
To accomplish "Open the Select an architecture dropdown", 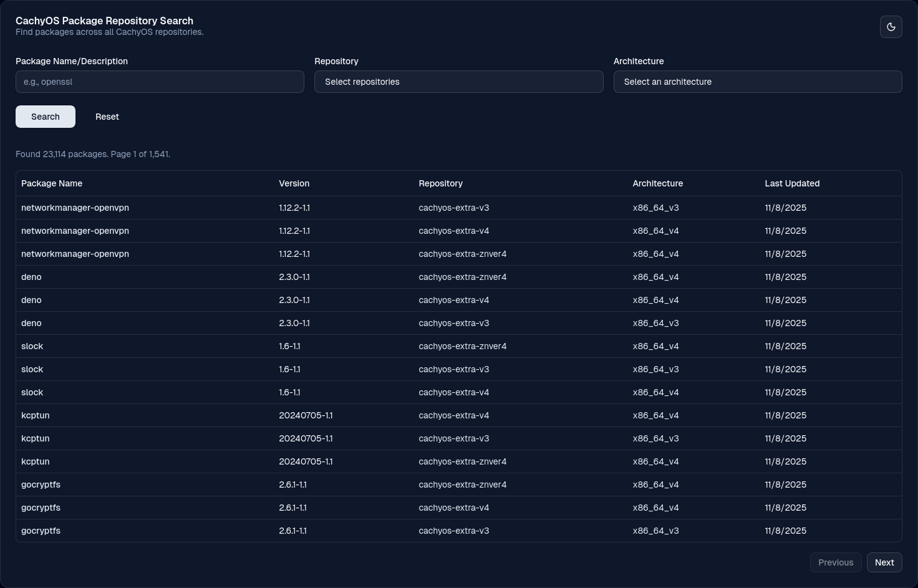I will pyautogui.click(x=757, y=82).
